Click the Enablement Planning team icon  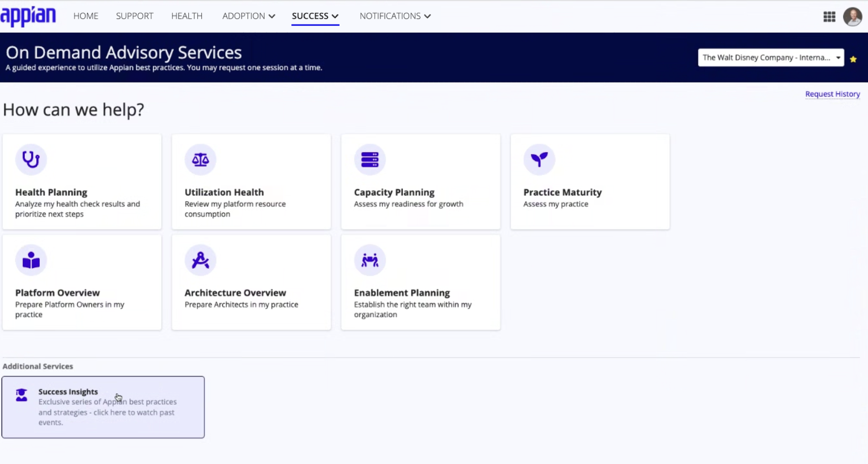[x=370, y=260]
